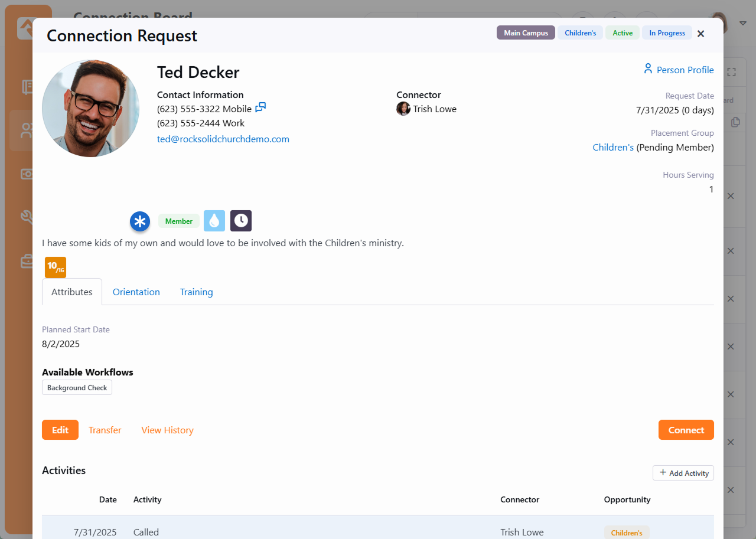
Task: Select the Attributes tab
Action: [72, 292]
